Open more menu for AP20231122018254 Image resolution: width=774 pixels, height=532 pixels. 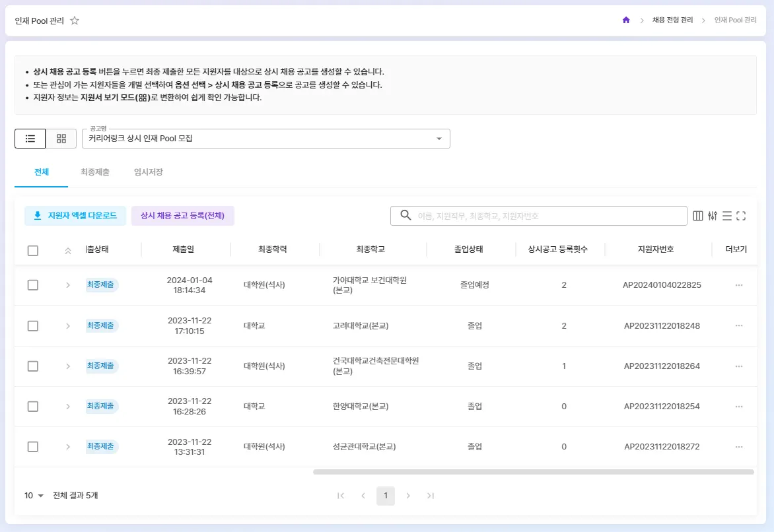[739, 407]
